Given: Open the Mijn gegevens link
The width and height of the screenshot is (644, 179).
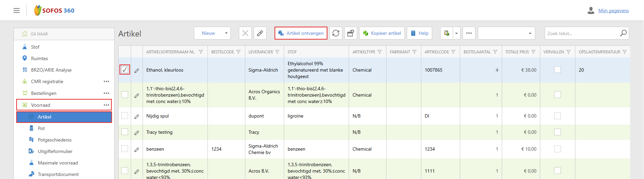Looking at the screenshot, I should 613,10.
